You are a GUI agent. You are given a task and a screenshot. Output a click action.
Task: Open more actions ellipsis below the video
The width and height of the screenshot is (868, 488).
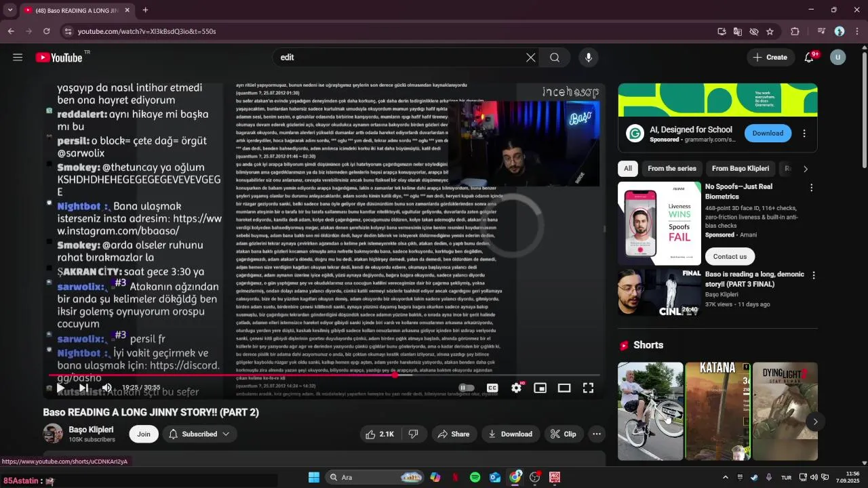point(597,434)
